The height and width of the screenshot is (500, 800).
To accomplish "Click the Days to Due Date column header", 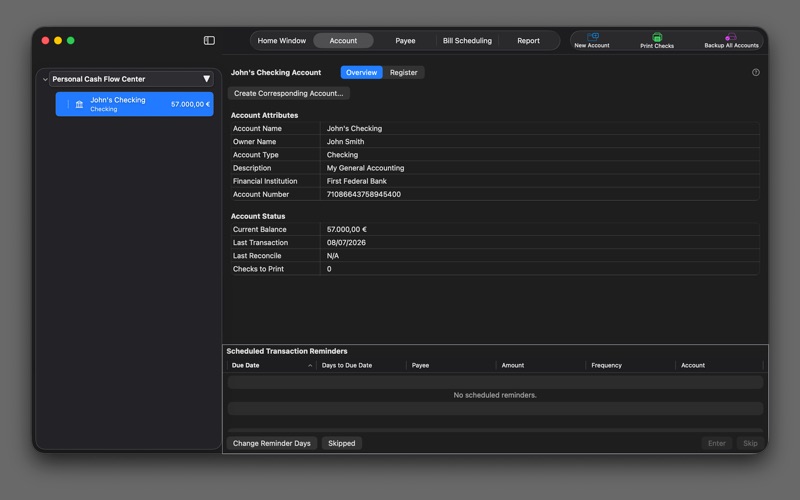I will tap(361, 365).
